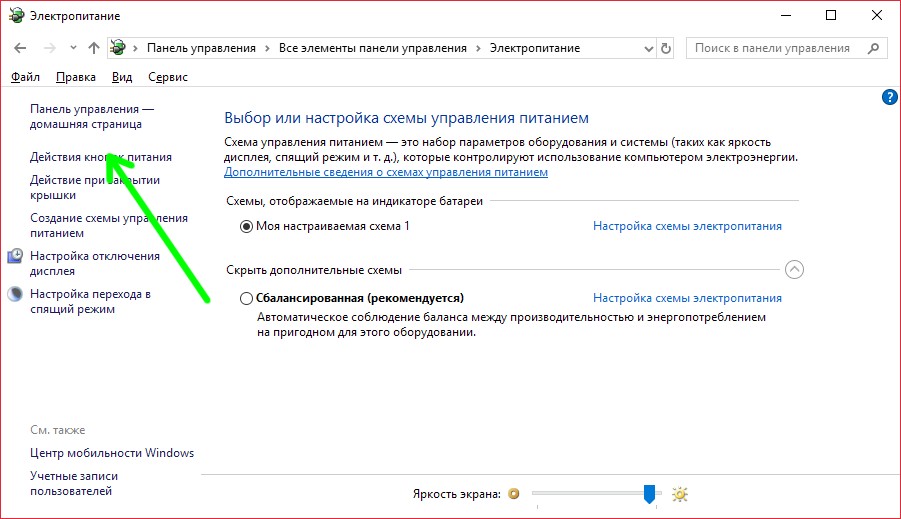Click the display-off clock monitor icon

point(16,256)
